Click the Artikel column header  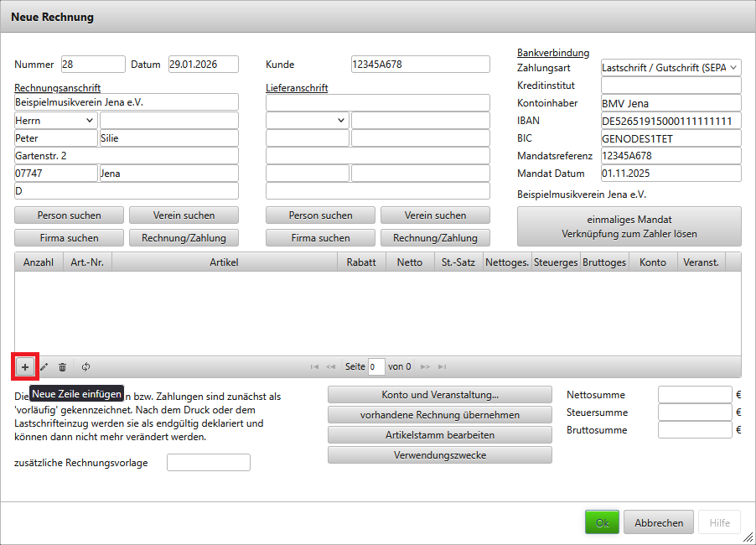[224, 262]
